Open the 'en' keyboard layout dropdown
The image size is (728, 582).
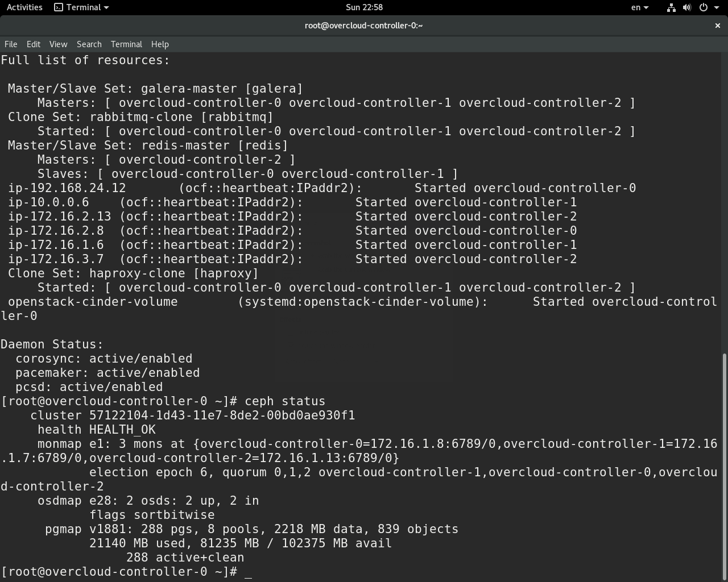coord(640,7)
